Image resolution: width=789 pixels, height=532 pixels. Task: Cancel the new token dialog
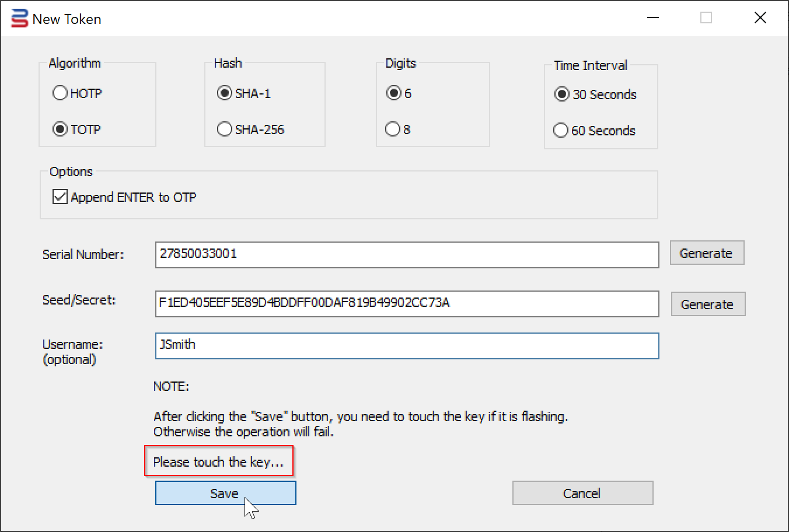(x=582, y=494)
